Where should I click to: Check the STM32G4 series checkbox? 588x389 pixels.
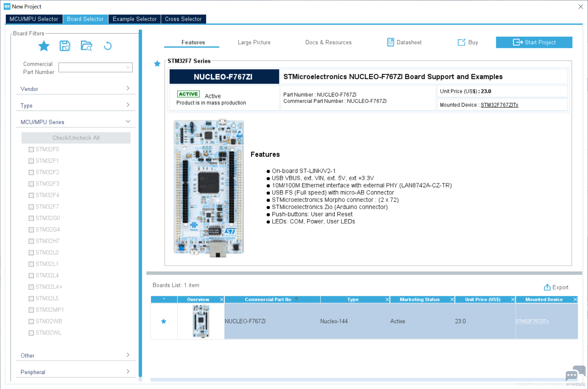point(31,230)
